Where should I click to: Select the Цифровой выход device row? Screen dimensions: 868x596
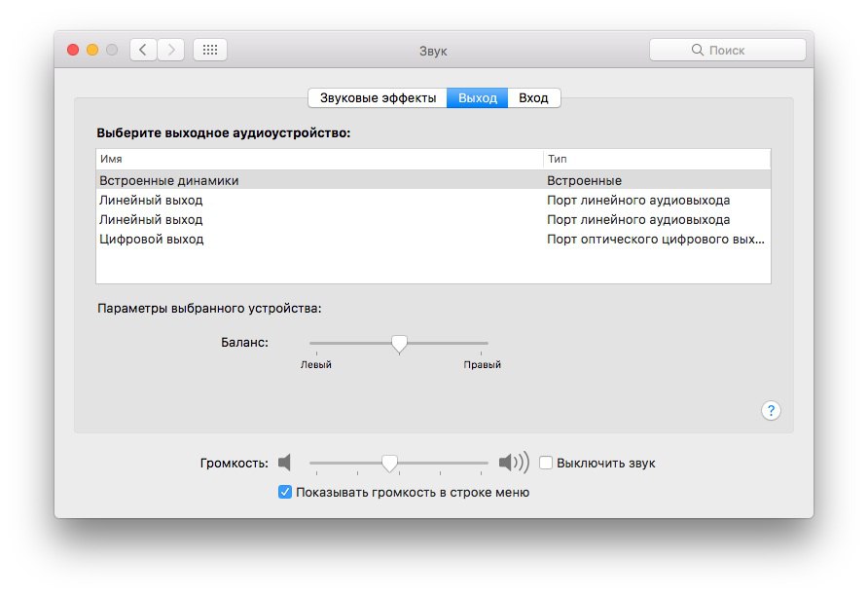click(x=433, y=239)
